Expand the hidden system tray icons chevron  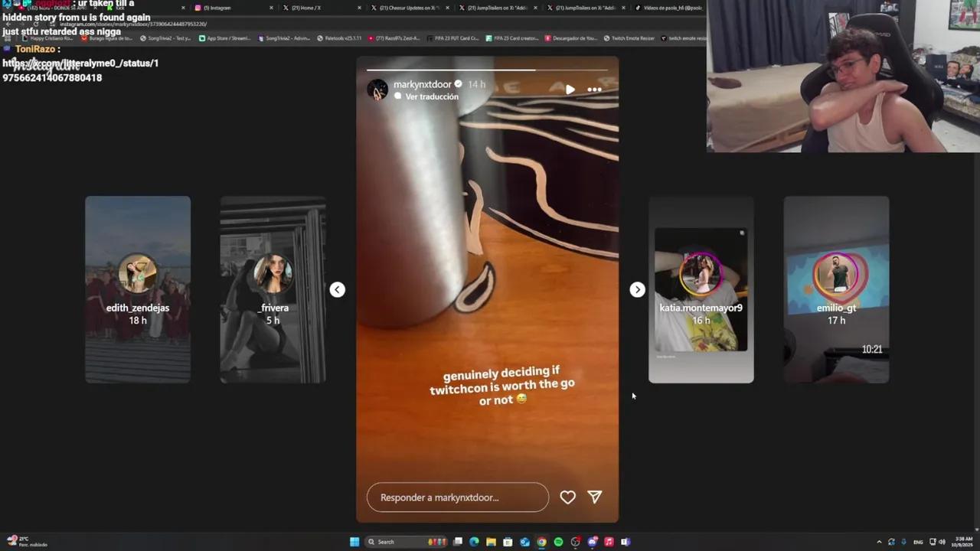coord(879,542)
